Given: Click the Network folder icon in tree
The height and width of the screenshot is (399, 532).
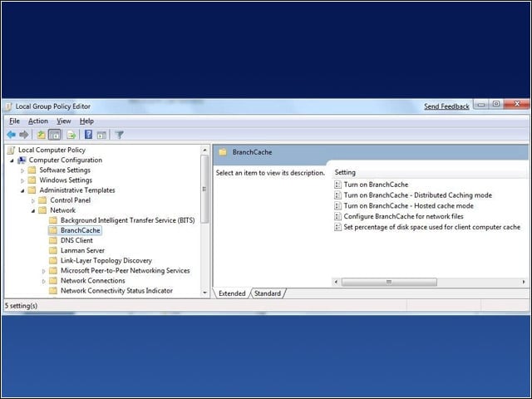Looking at the screenshot, I should tap(42, 210).
